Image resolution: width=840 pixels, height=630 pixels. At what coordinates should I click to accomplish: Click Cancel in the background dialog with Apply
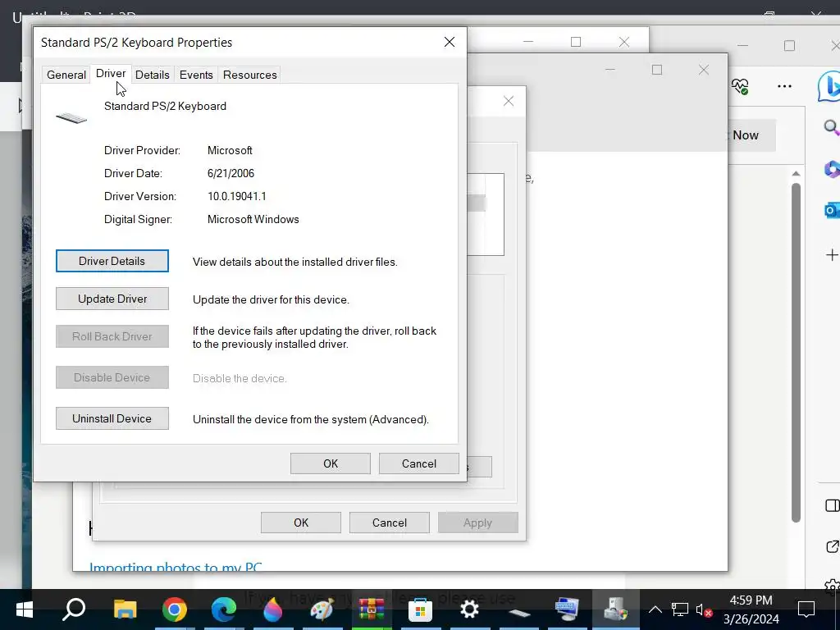390,523
